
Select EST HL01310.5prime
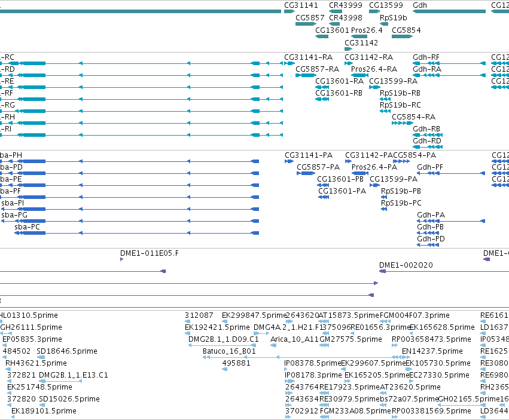coord(29,315)
